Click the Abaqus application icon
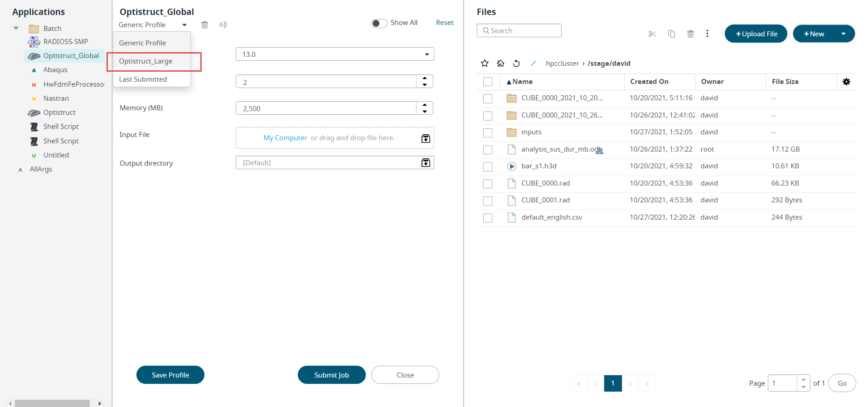This screenshot has width=868, height=407. [x=34, y=70]
